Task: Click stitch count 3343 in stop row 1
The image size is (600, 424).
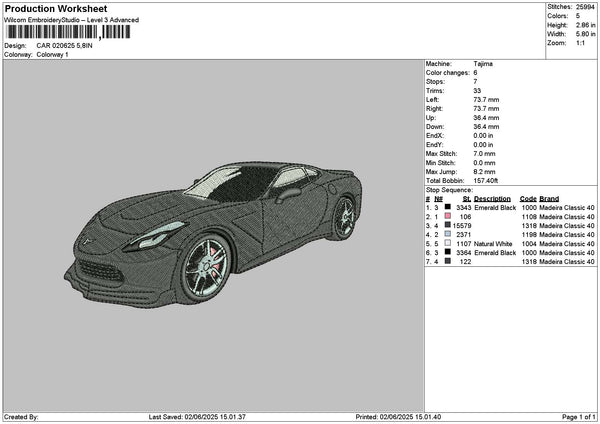Action: (464, 208)
